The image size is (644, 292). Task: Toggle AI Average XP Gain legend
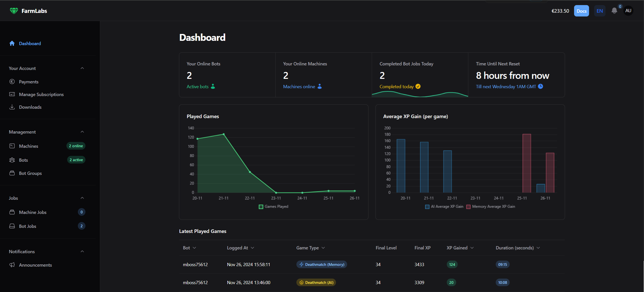444,207
